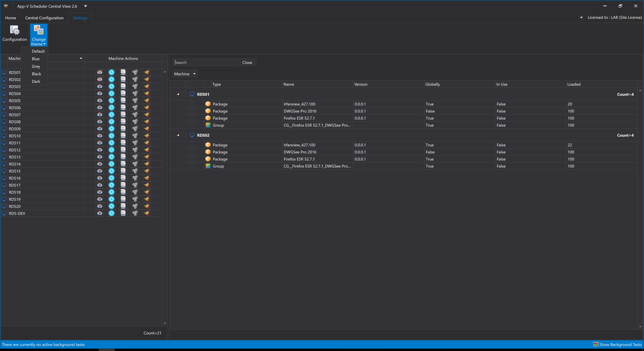Click the refresh icon for RDS-DEV

point(112,213)
